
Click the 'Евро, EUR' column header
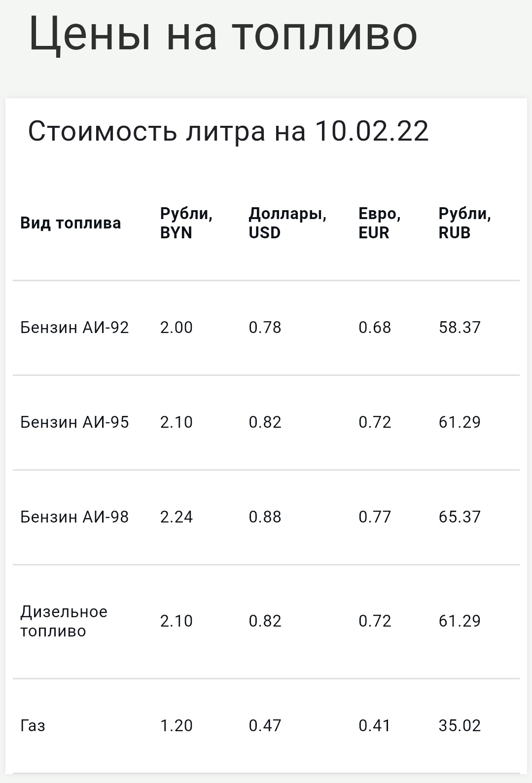(x=380, y=223)
